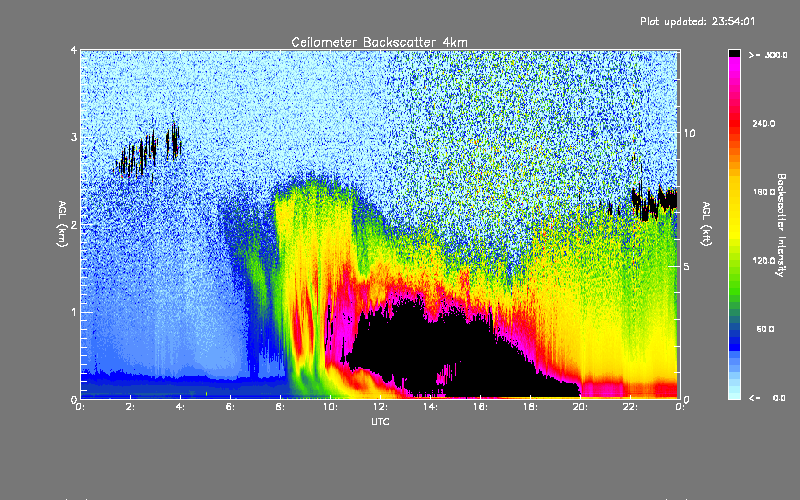Click the "Backscatter Intensity" colorbar label
This screenshot has height=500, width=800.
coord(781,225)
